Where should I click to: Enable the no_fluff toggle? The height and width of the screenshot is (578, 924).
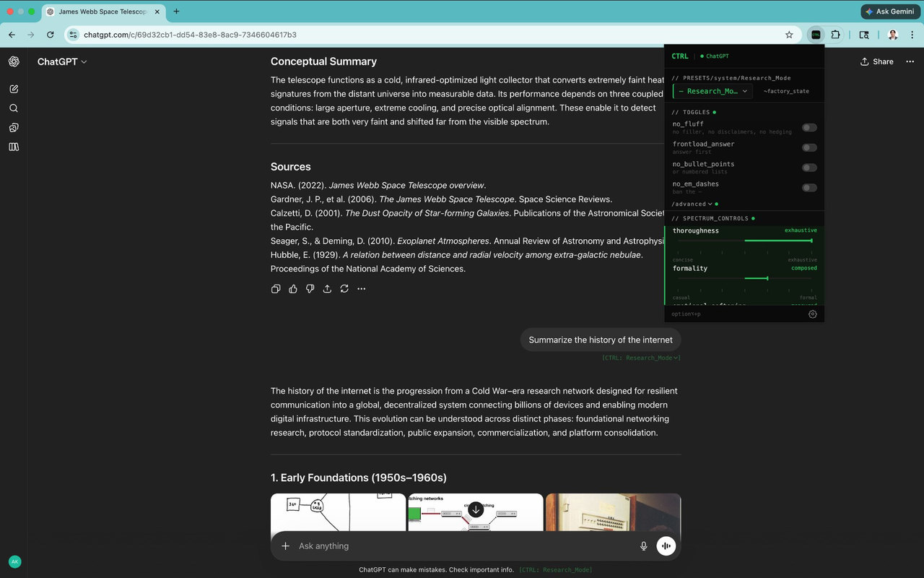tap(808, 127)
